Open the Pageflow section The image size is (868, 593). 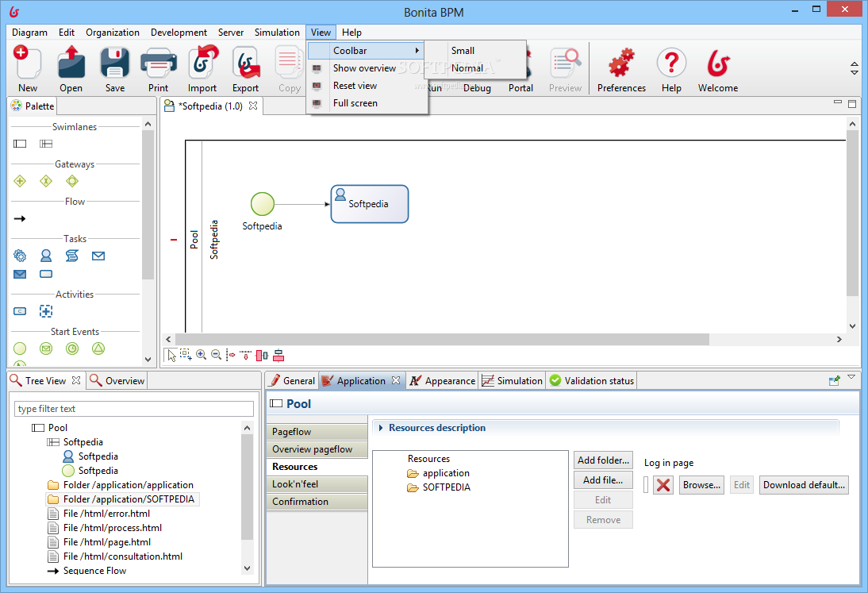317,432
